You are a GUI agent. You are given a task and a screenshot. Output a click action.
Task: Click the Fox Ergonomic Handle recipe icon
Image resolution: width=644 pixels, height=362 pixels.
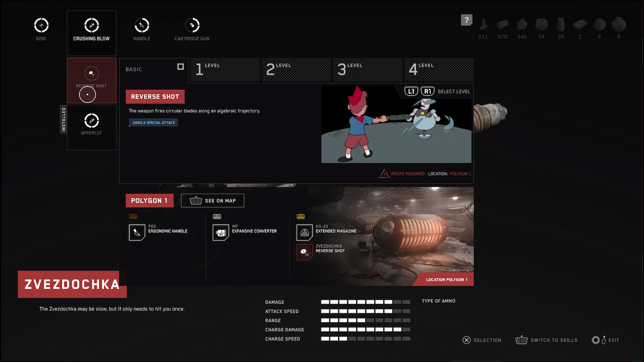(137, 232)
